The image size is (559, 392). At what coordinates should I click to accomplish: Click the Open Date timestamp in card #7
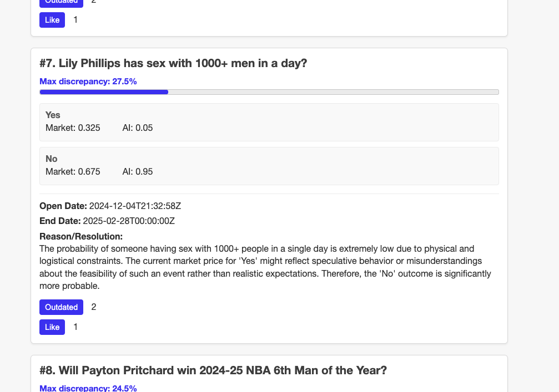(135, 206)
